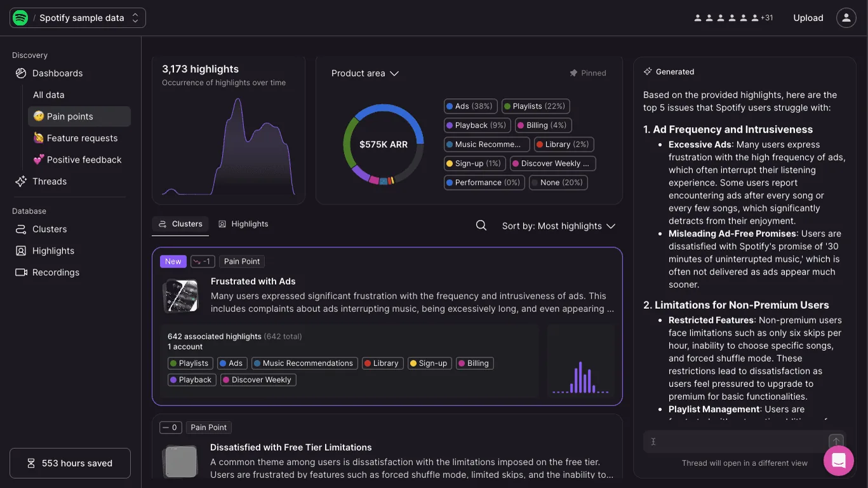Click the Library (2%) legend chip

(563, 144)
